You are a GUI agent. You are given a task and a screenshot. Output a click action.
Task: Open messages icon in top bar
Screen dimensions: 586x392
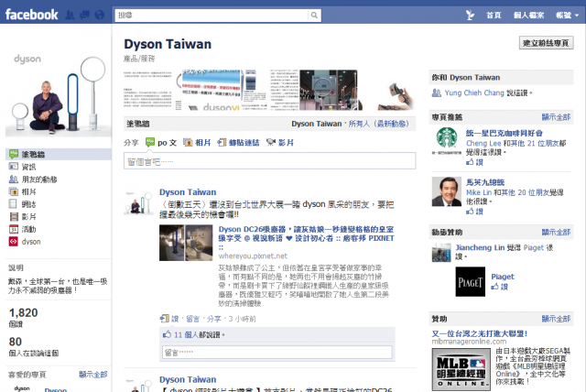pyautogui.click(x=85, y=15)
